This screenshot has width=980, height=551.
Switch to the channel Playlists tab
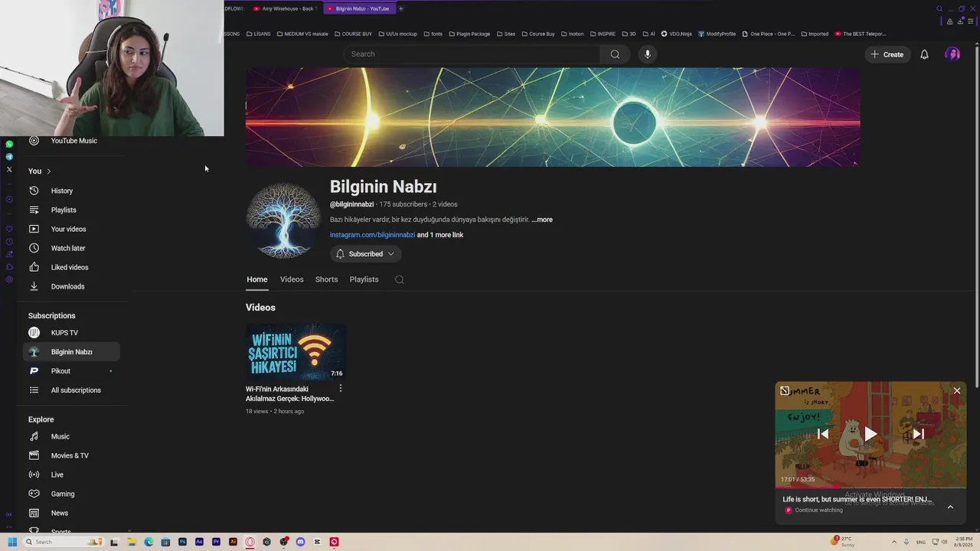[x=364, y=279]
